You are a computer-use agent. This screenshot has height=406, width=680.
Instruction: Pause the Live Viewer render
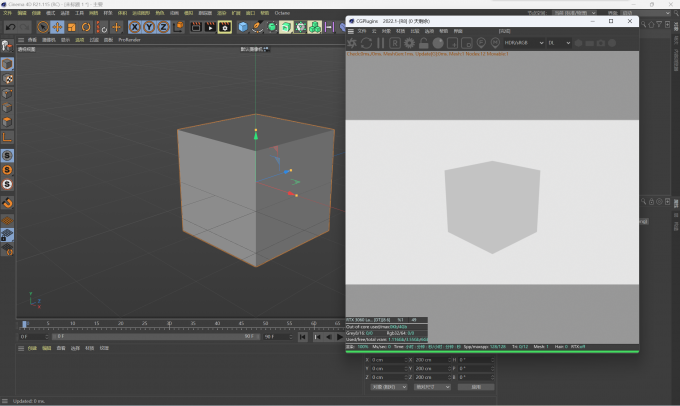pyautogui.click(x=381, y=43)
